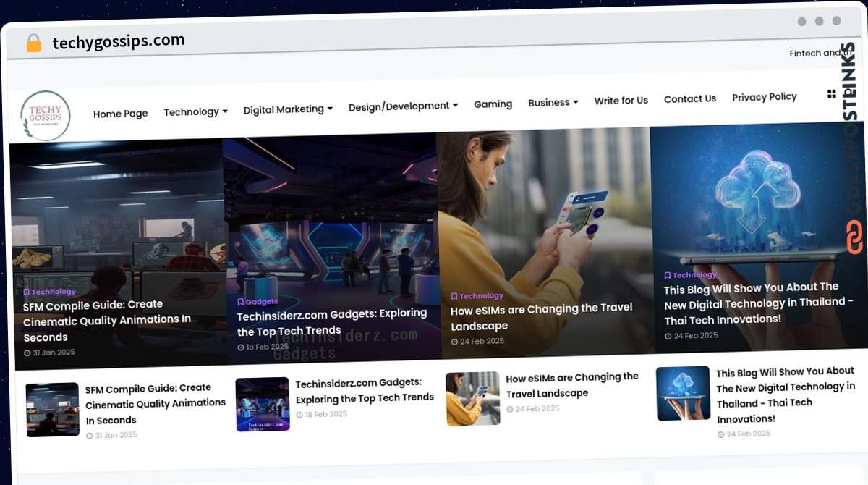Image resolution: width=868 pixels, height=485 pixels.
Task: Click the 31 Jan 2025 date in lower list
Action: (x=116, y=436)
